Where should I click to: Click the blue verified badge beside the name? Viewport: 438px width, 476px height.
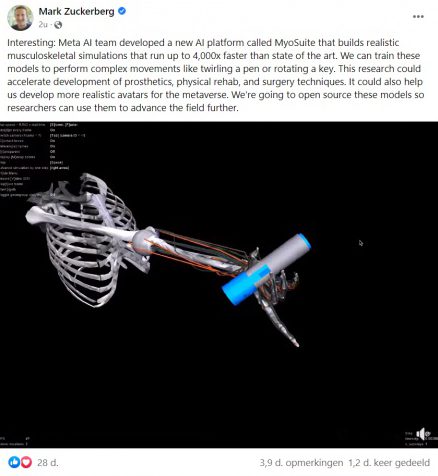pos(122,11)
